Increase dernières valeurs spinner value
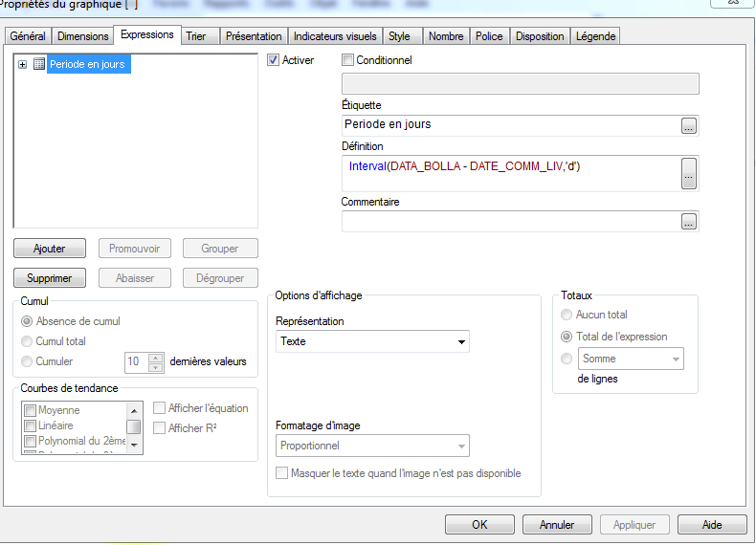Screen dimensions: 756x545 point(155,358)
